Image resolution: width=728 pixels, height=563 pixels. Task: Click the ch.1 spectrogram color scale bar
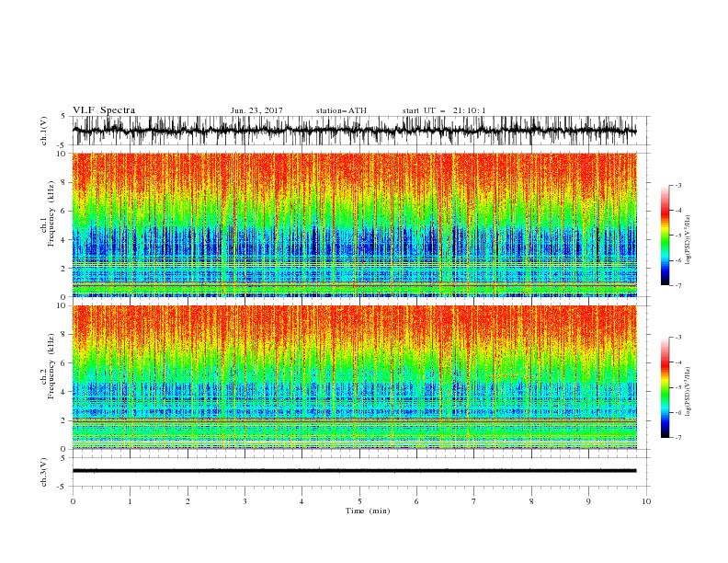(665, 235)
